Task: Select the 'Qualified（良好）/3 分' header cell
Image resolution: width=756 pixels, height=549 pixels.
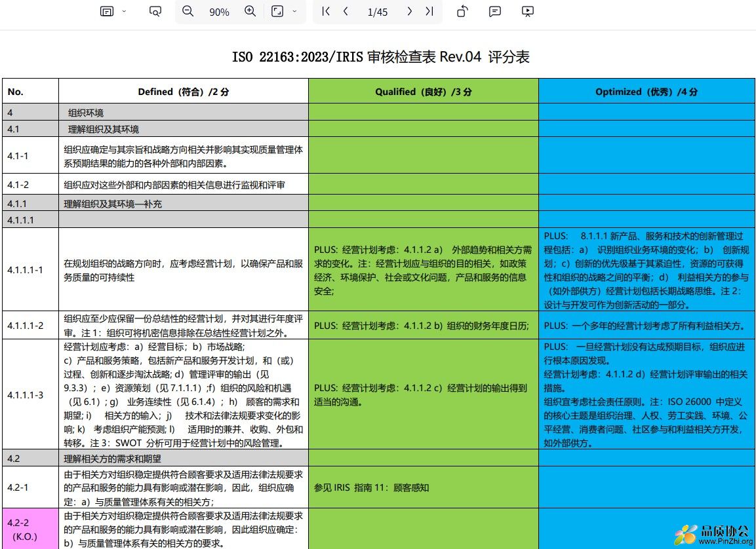Action: point(424,92)
